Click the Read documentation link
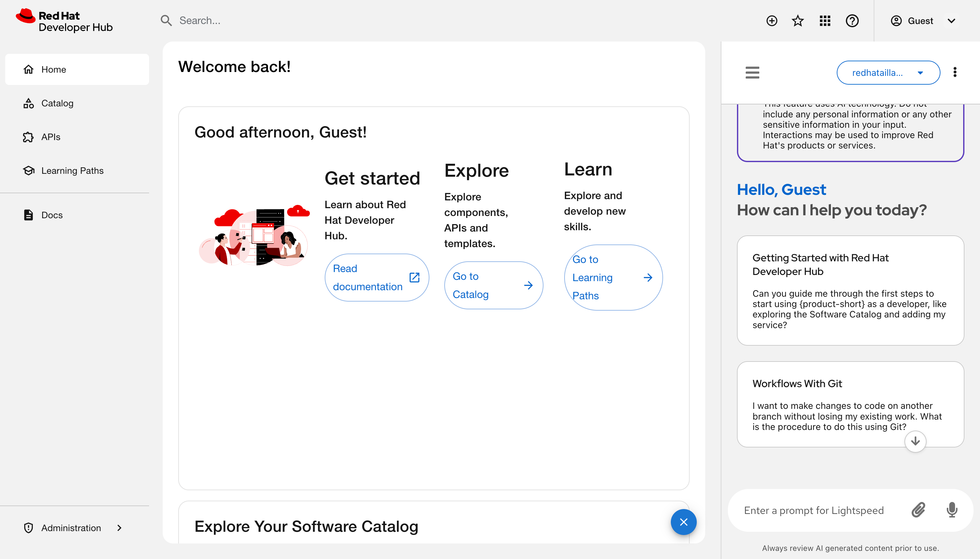The image size is (980, 559). [376, 278]
